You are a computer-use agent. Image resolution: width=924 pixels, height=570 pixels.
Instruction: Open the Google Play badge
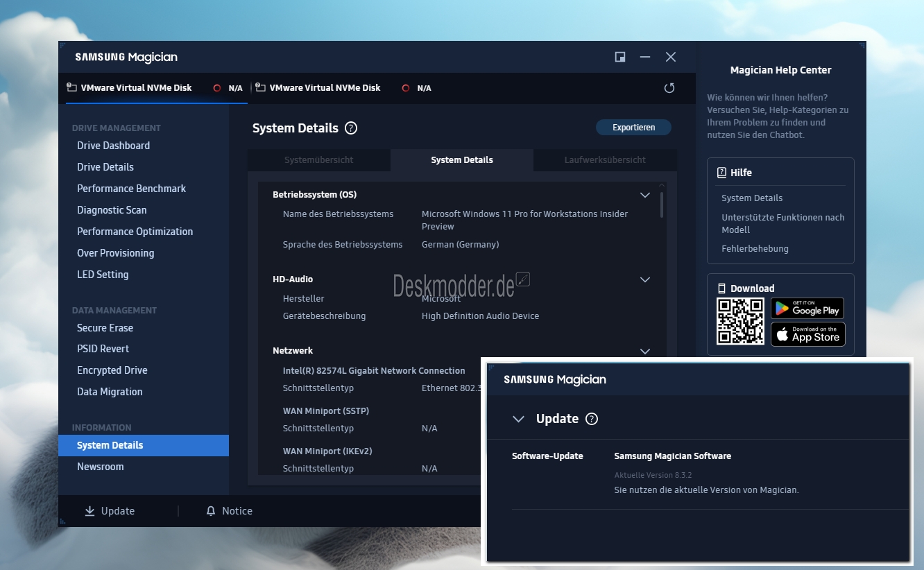coord(807,308)
